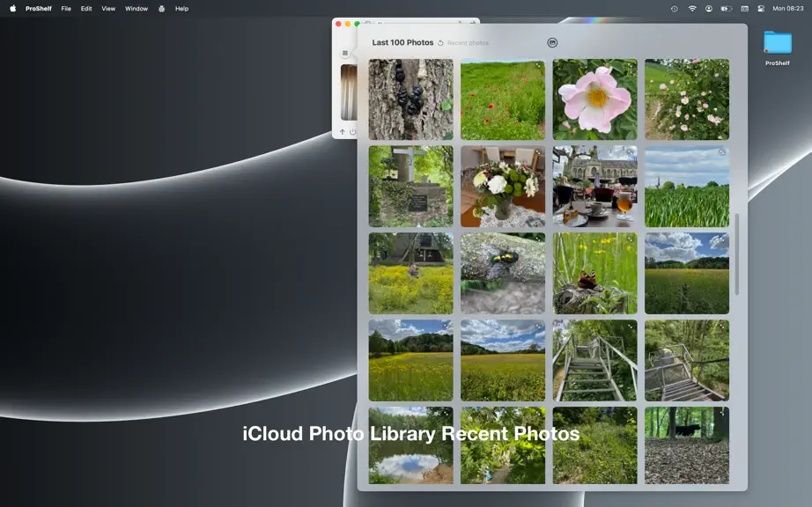812x507 pixels.
Task: Click the user account icon in menu bar
Action: pos(708,8)
